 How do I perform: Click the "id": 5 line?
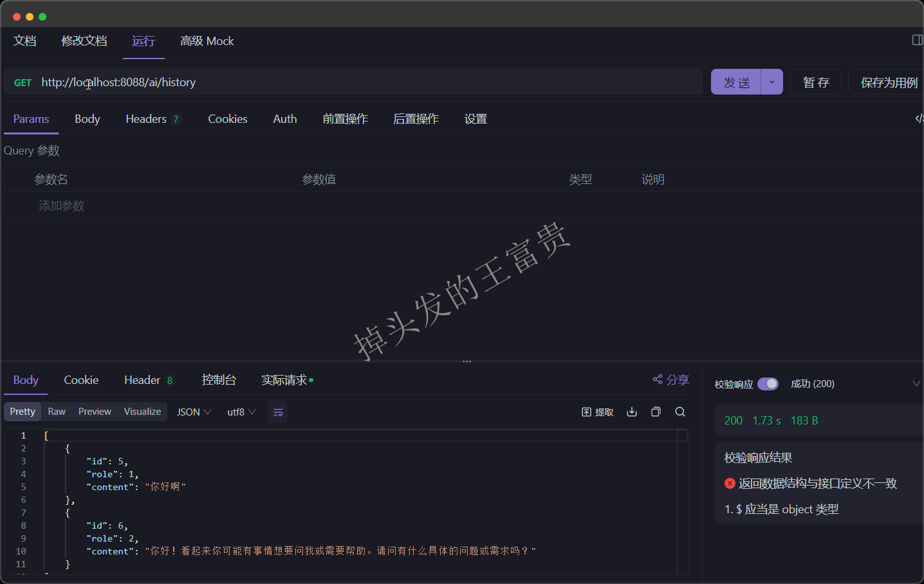click(x=107, y=461)
